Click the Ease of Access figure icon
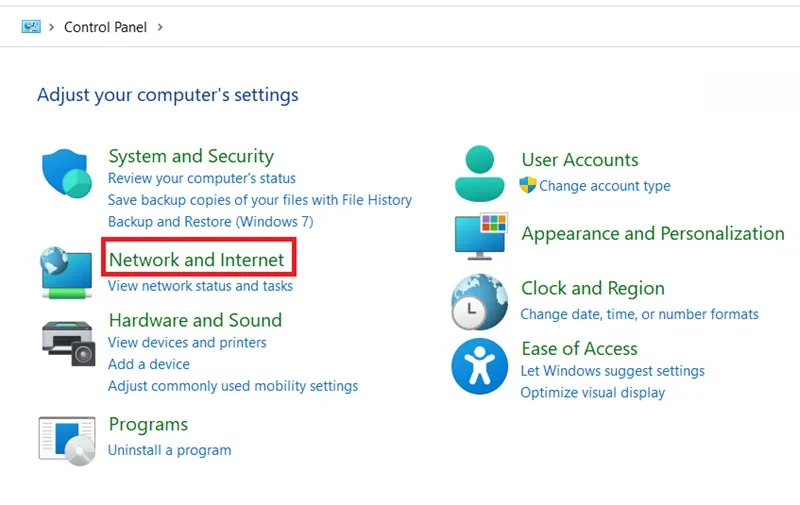This screenshot has width=800, height=505. coord(480,366)
